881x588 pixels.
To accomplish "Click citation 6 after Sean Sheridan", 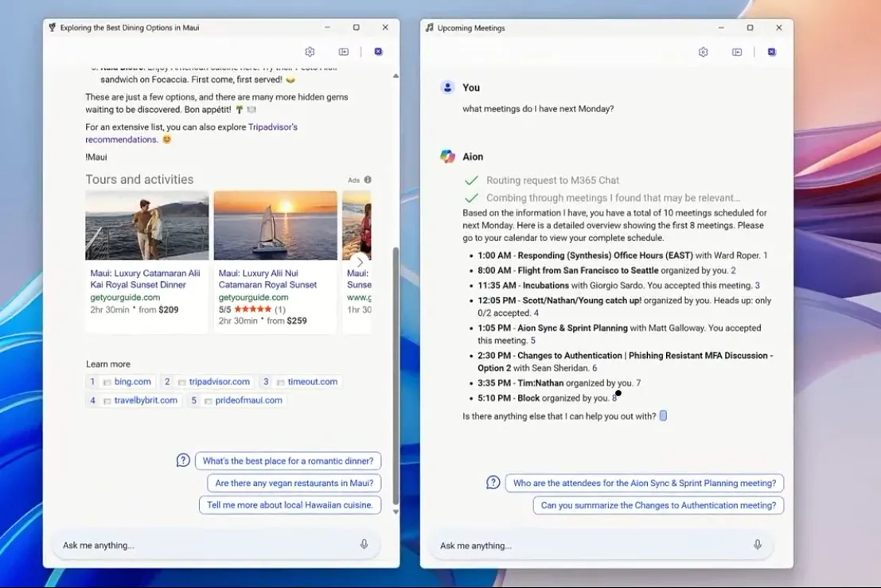I will tap(594, 368).
